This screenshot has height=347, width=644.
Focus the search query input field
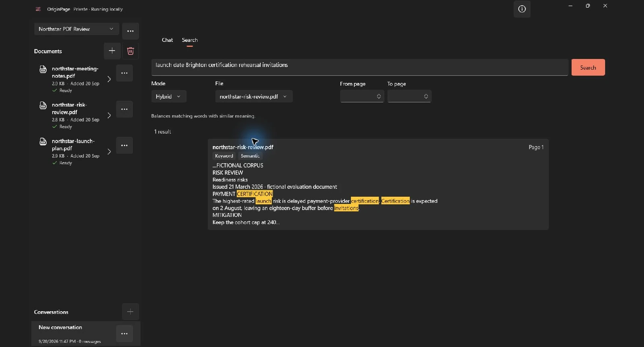click(360, 67)
